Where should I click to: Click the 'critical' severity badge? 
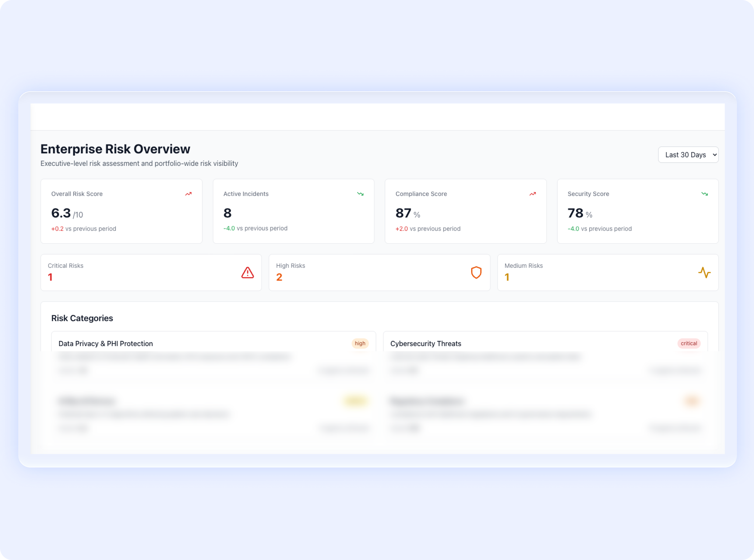pos(689,343)
